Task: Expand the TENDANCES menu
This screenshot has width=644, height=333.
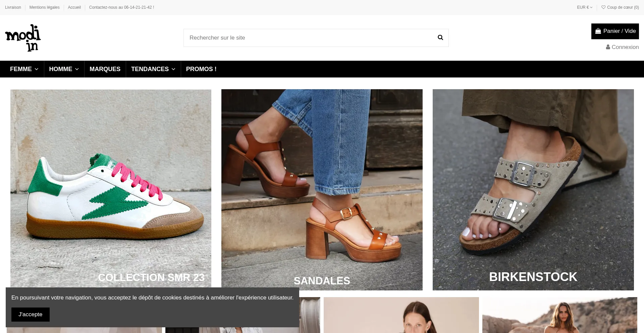Action: pos(153,69)
